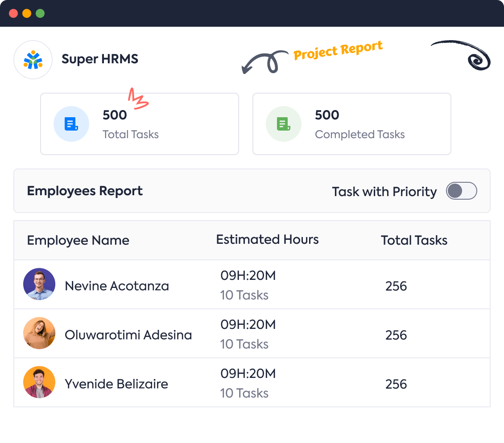504x443 pixels.
Task: Open Yvenide Belizaire's profile avatar
Action: pos(39,382)
